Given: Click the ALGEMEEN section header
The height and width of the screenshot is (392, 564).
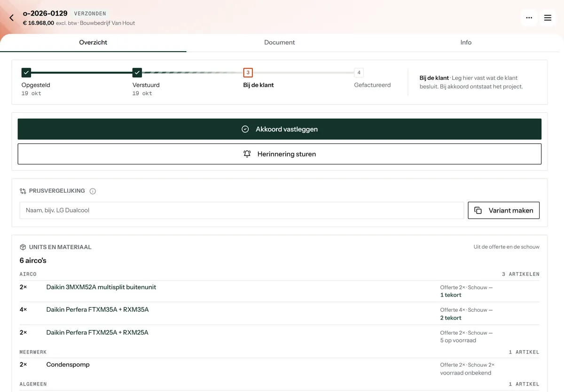Looking at the screenshot, I should 33,384.
